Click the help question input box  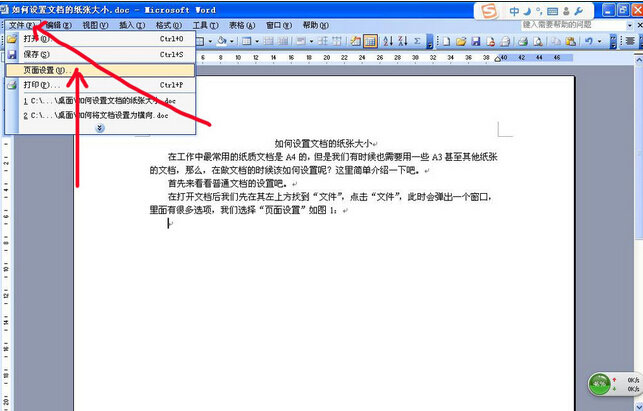[573, 25]
